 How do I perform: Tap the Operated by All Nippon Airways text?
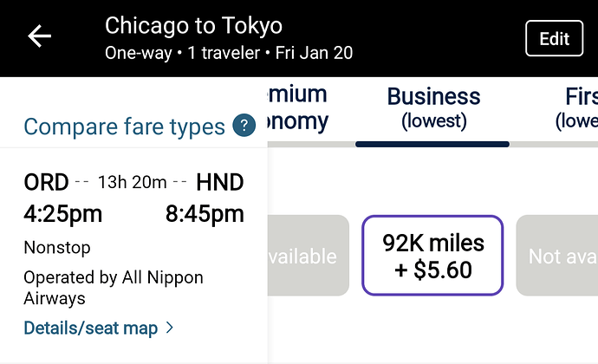(114, 288)
